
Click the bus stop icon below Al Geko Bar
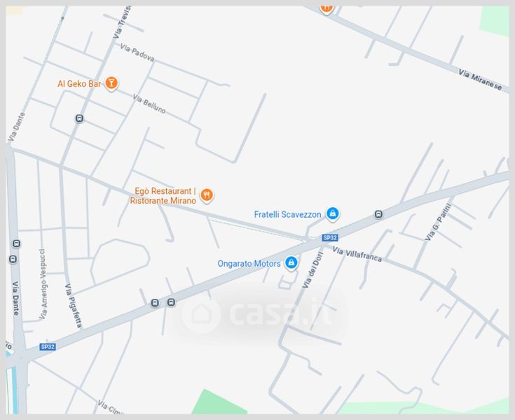pos(79,118)
